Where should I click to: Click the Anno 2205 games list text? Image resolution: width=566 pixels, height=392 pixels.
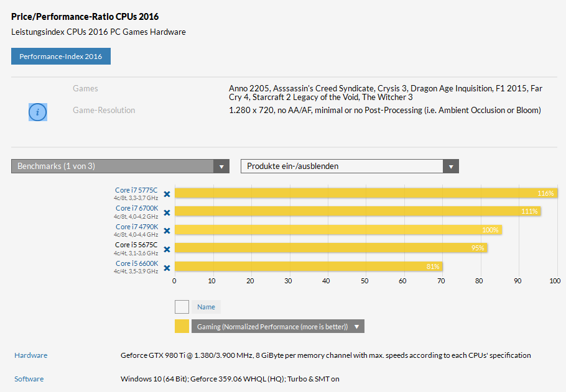pyautogui.click(x=386, y=93)
